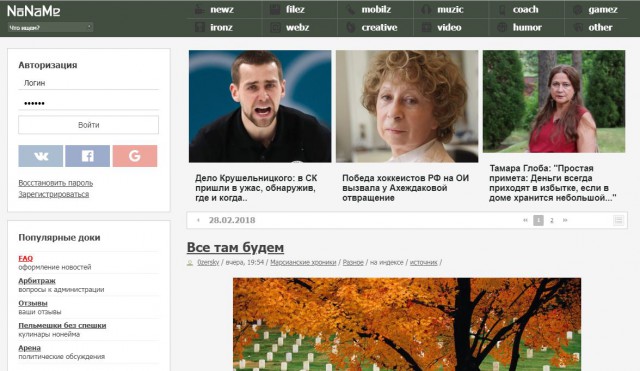Select the creative menu item

(379, 27)
